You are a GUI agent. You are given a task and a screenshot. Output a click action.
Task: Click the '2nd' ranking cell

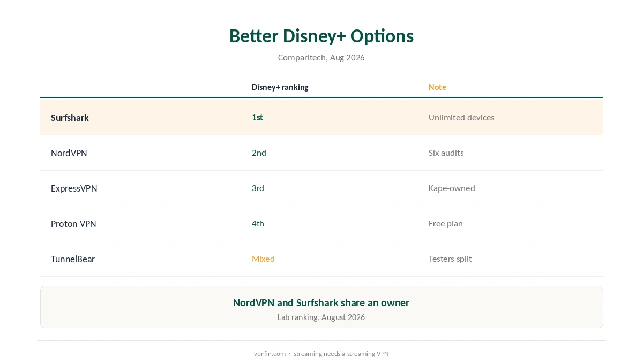coord(259,153)
